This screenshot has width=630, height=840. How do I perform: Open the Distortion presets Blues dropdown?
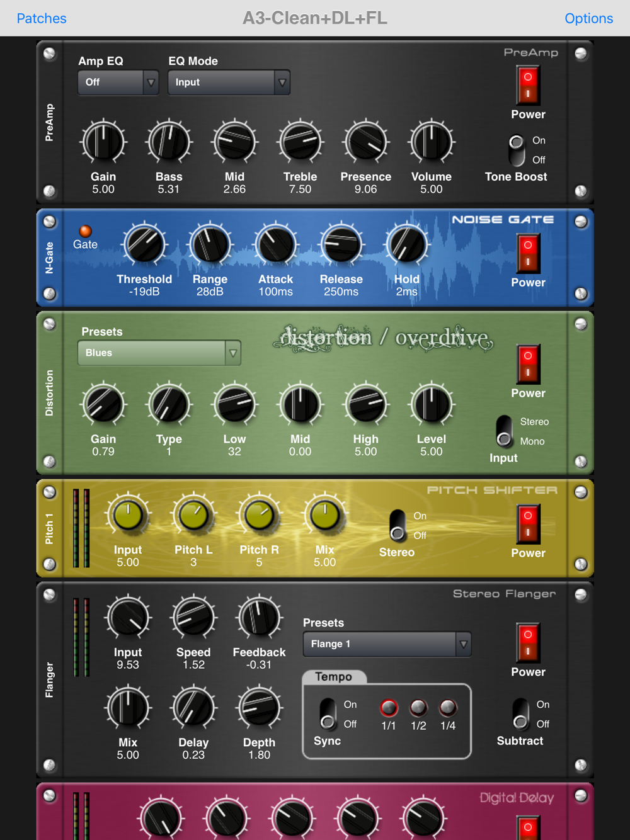159,353
